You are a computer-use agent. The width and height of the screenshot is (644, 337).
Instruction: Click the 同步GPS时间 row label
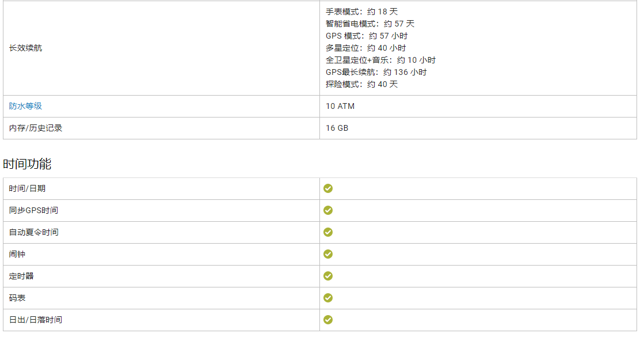(33, 210)
